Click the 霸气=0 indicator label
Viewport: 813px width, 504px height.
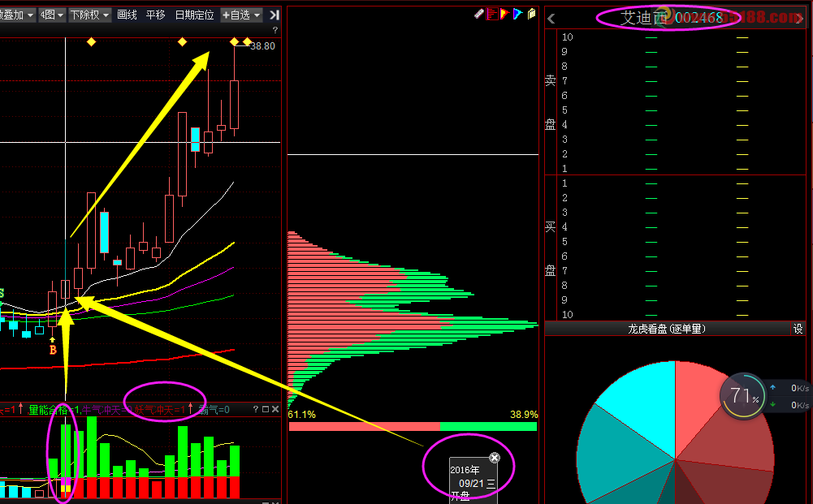(x=214, y=410)
